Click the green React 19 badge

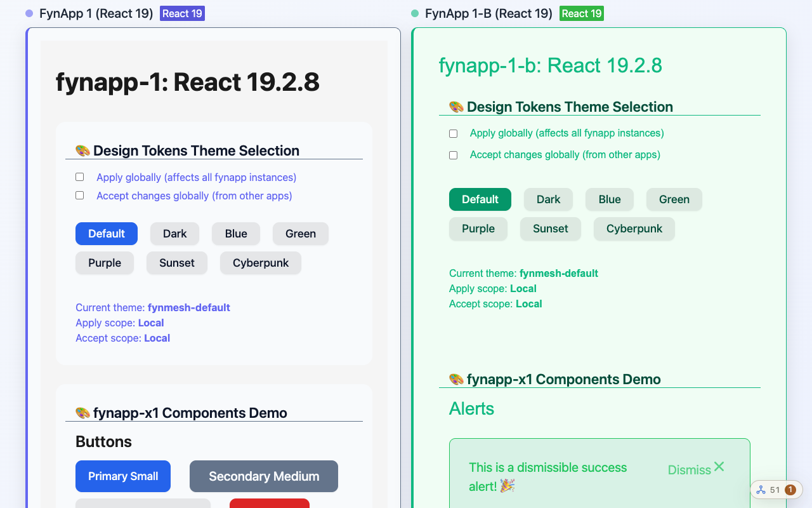click(582, 13)
